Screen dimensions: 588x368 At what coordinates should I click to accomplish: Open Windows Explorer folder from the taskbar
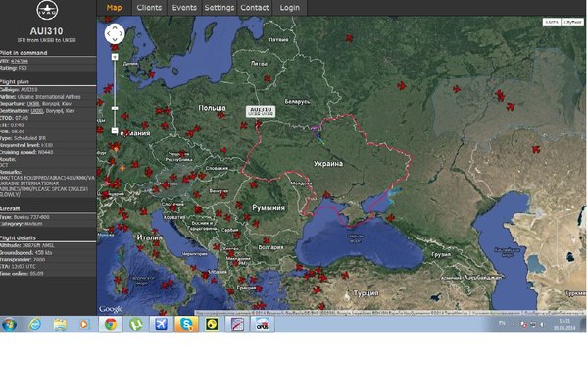click(x=60, y=324)
